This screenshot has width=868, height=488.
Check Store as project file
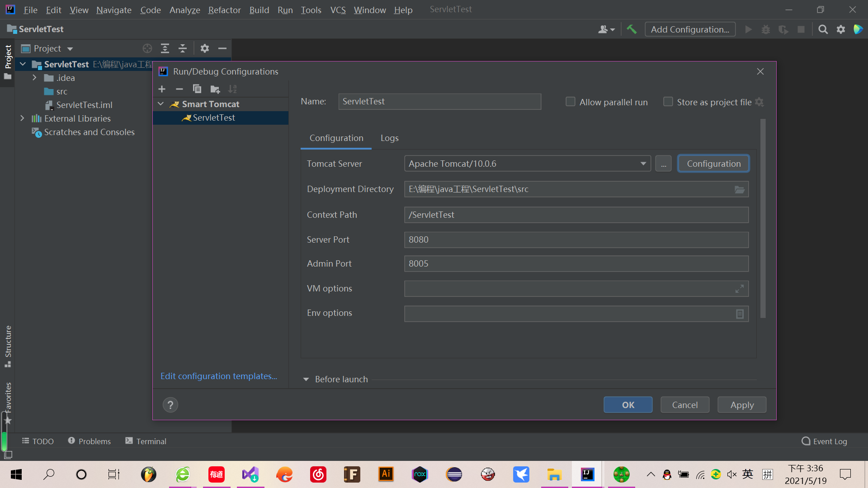point(668,102)
